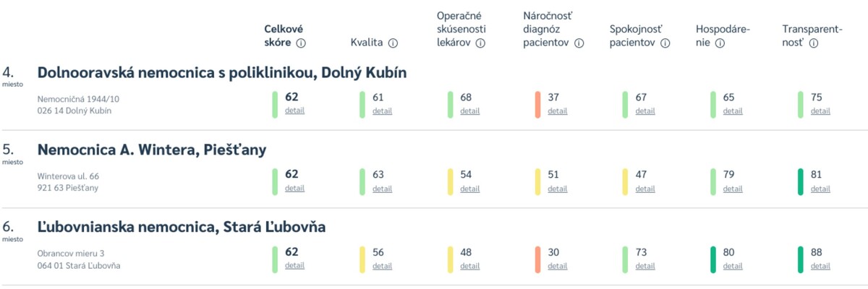Open info icon for Hospodárenie column
The width and height of the screenshot is (868, 289).
(x=720, y=43)
